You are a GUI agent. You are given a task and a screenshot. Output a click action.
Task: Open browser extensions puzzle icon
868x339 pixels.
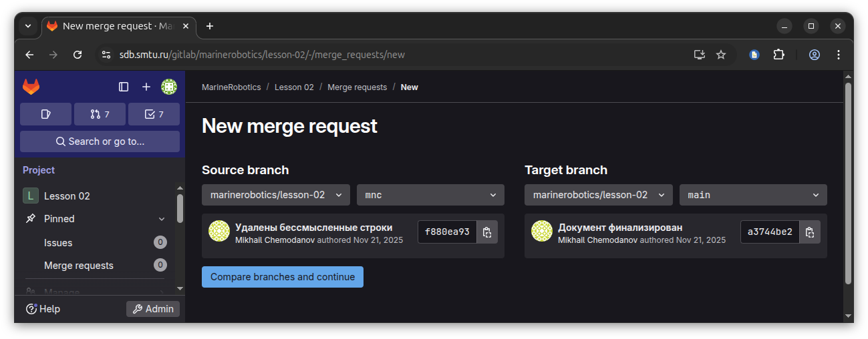point(778,55)
